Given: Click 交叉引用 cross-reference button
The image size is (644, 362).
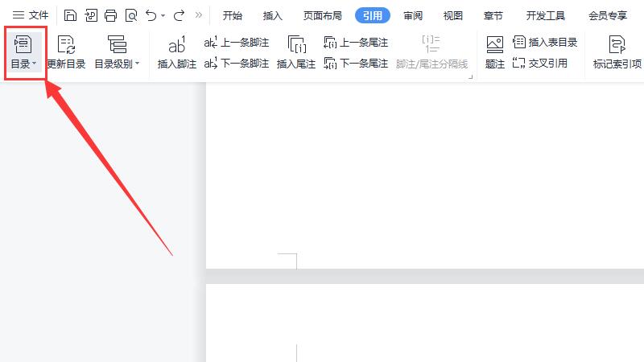Looking at the screenshot, I should tap(541, 63).
